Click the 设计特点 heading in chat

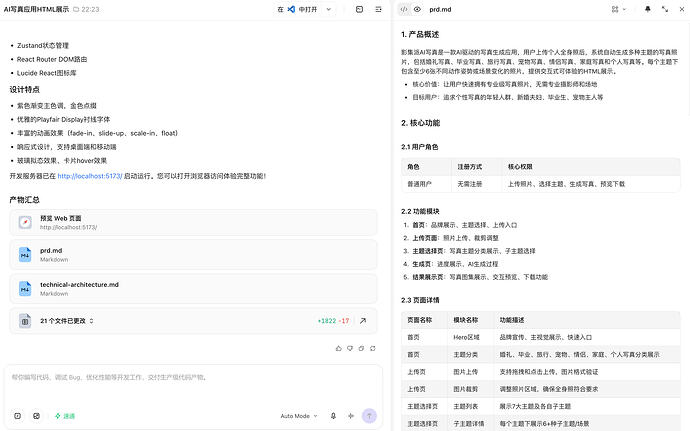point(25,89)
